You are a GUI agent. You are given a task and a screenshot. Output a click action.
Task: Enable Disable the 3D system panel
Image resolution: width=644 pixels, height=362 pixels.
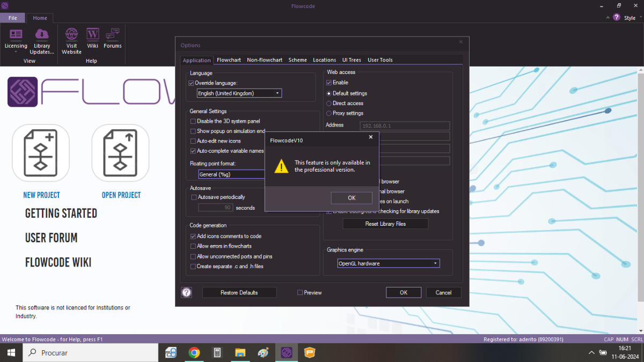193,121
